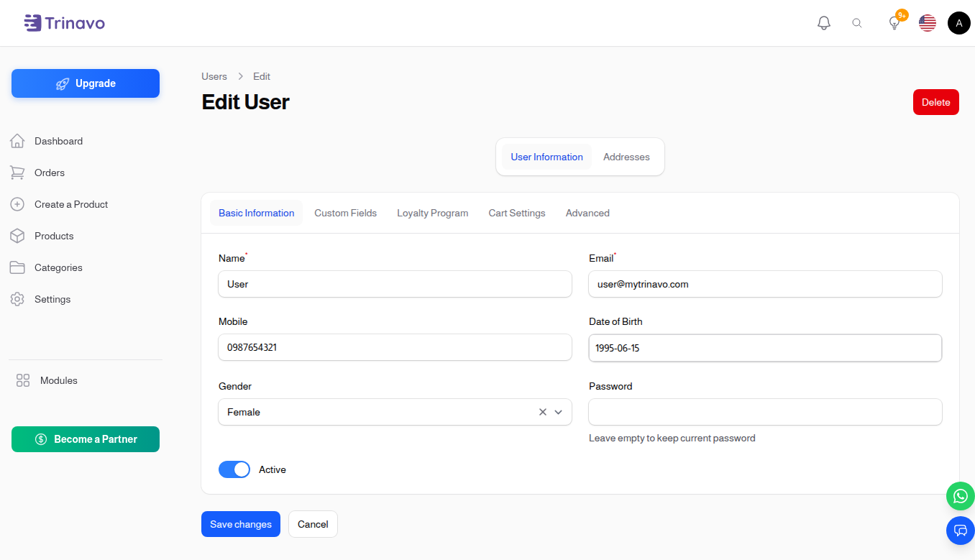Open the Cart Settings tab

[517, 213]
